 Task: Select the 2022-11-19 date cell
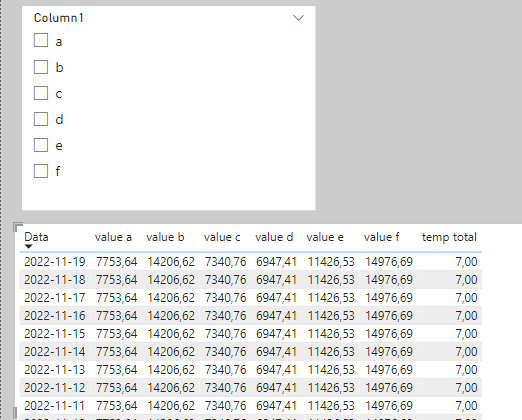point(55,262)
